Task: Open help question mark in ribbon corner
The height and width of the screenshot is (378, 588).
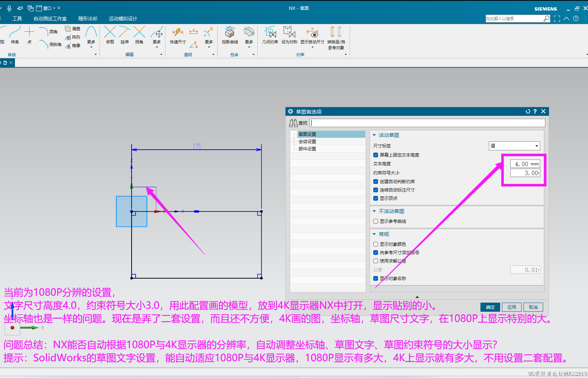Action: tap(576, 19)
